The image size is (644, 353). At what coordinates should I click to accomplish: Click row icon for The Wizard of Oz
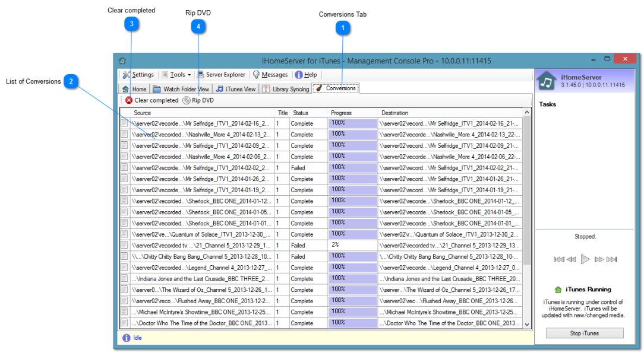(124, 289)
